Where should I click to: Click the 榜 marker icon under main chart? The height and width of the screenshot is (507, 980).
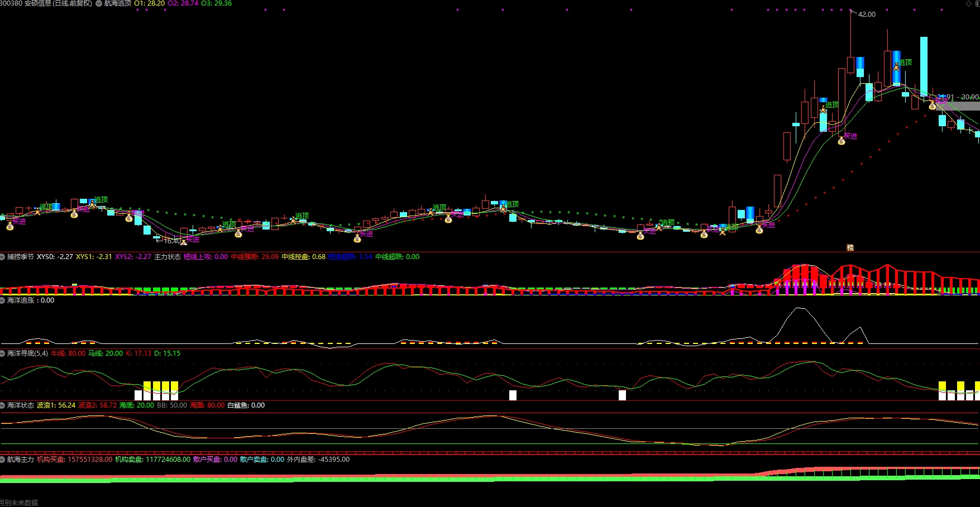(x=850, y=247)
